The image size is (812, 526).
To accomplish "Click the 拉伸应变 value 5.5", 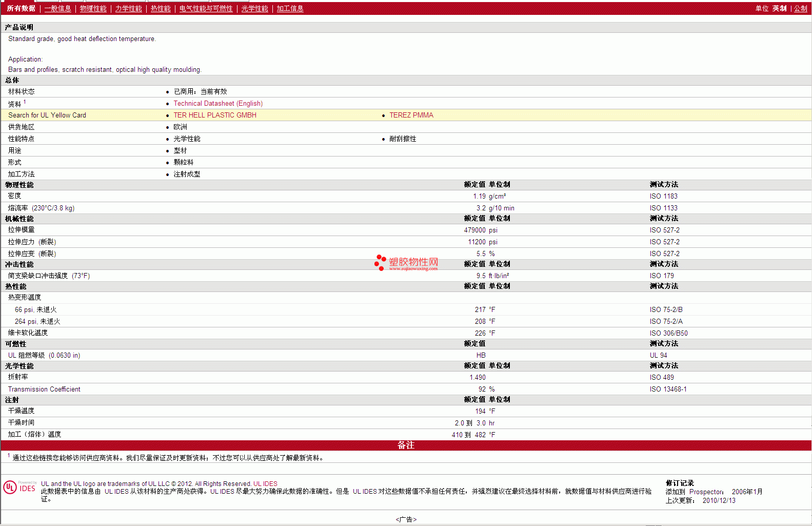I will (x=481, y=254).
